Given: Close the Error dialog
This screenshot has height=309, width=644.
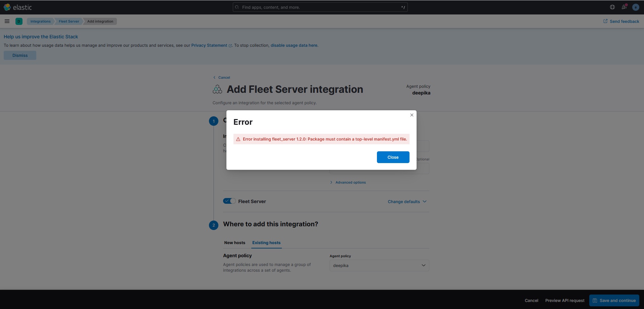Looking at the screenshot, I should (x=393, y=157).
